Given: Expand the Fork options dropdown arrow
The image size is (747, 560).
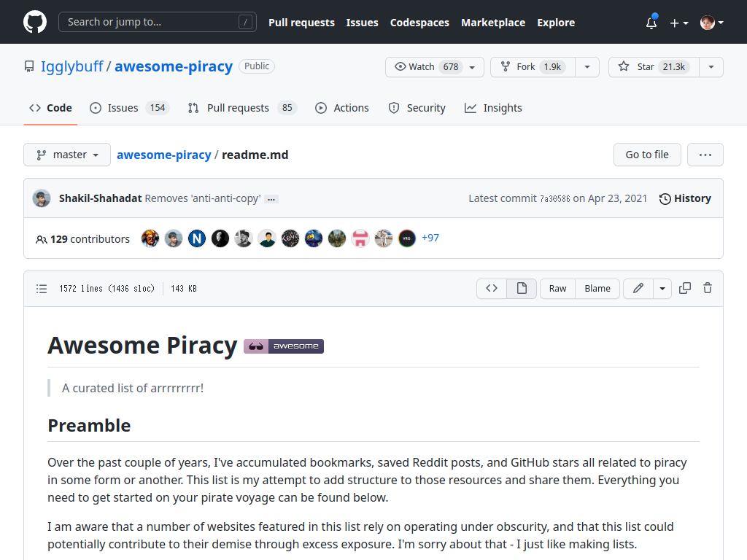Looking at the screenshot, I should tap(587, 67).
